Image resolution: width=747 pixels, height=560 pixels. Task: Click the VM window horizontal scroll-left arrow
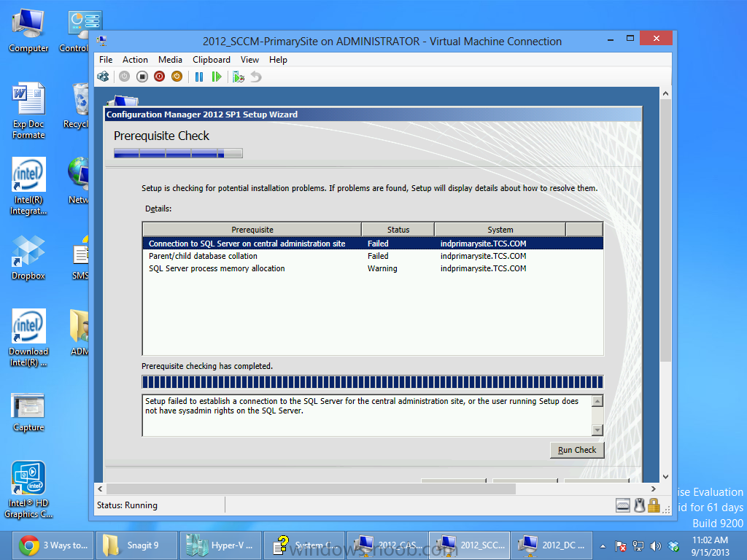[100, 489]
